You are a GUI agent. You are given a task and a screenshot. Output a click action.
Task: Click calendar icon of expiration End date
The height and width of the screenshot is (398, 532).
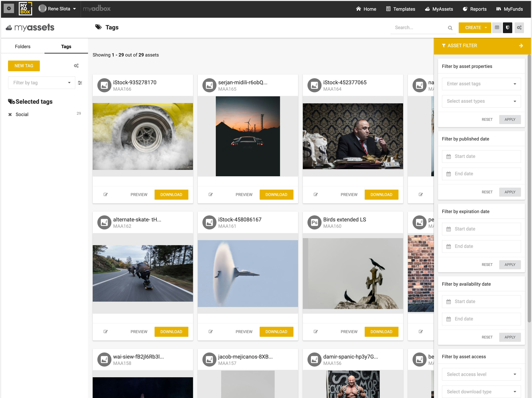point(449,246)
